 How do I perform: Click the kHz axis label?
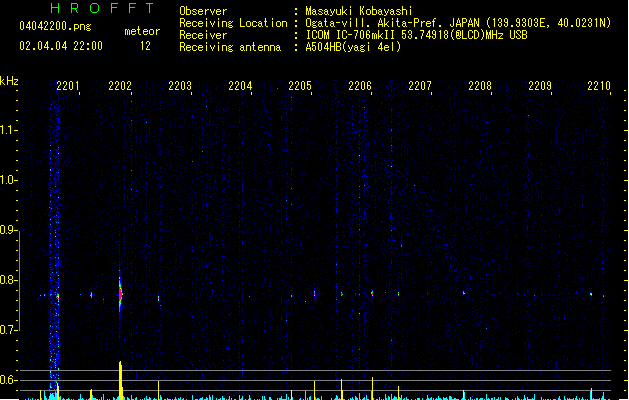pos(9,81)
